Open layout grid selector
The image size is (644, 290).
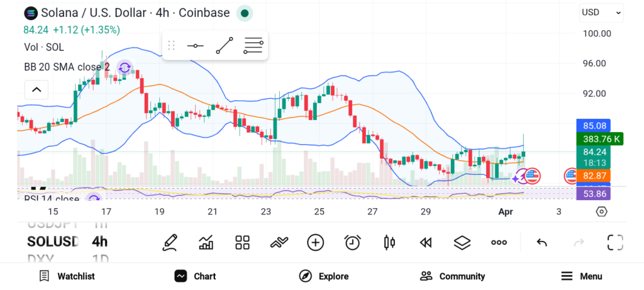tap(242, 242)
